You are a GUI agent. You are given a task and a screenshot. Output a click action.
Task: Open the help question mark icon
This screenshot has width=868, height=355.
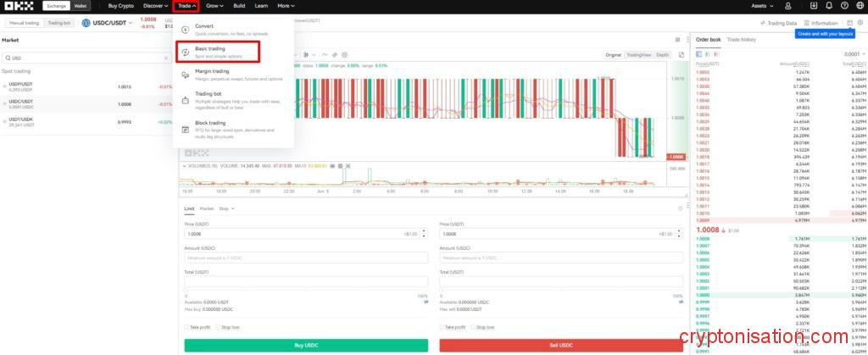[x=843, y=6]
